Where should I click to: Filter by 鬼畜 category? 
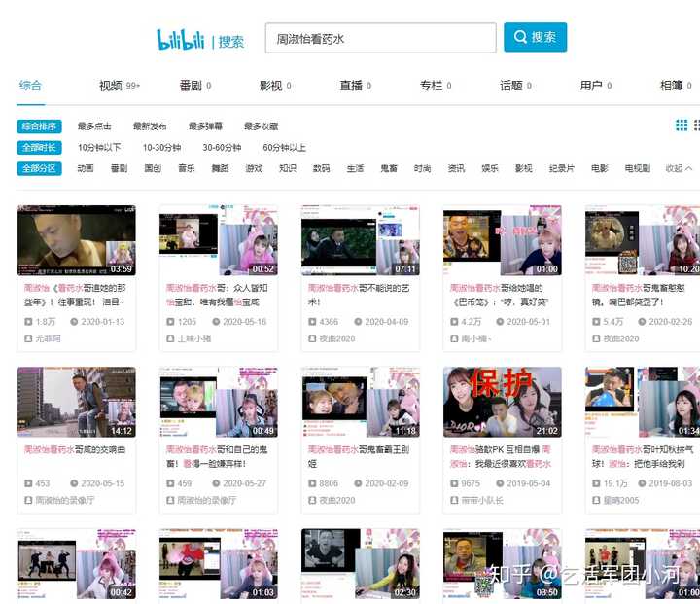(x=389, y=168)
